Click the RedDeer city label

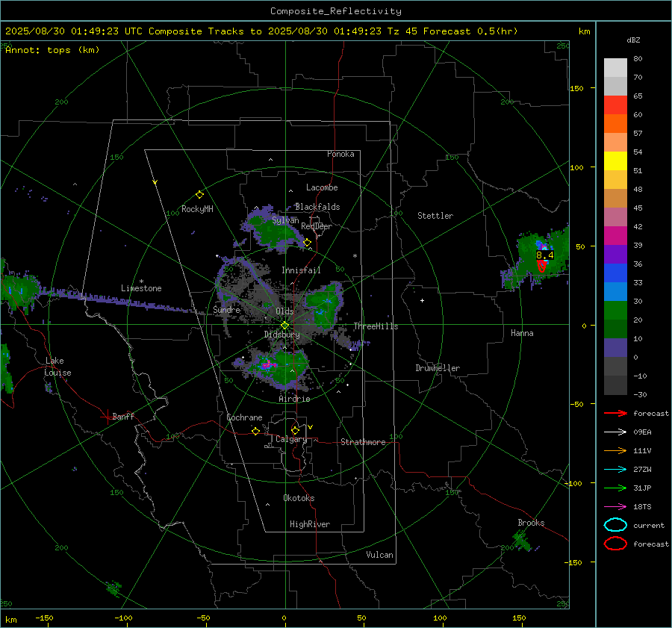click(x=317, y=226)
